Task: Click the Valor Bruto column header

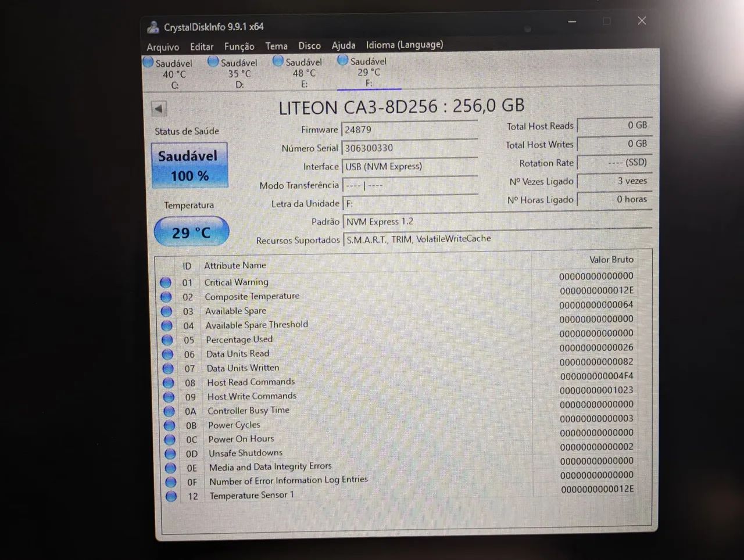Action: tap(611, 259)
